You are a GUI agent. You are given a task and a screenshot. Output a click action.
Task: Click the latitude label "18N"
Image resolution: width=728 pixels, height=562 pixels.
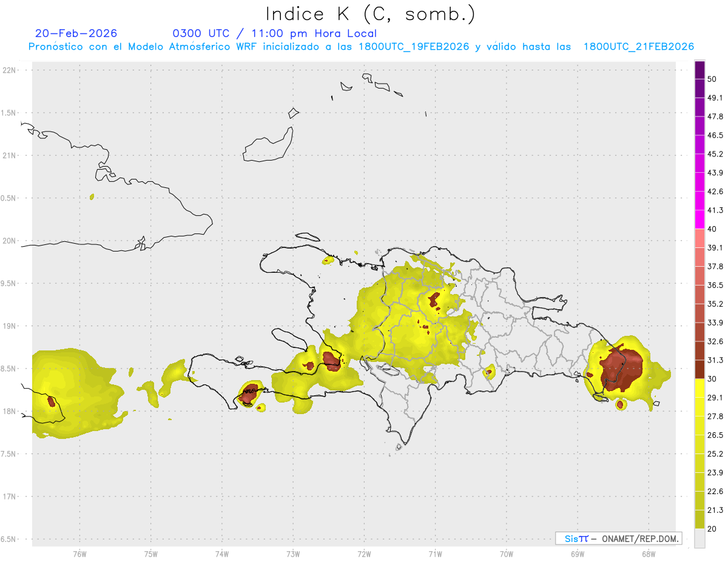click(10, 412)
